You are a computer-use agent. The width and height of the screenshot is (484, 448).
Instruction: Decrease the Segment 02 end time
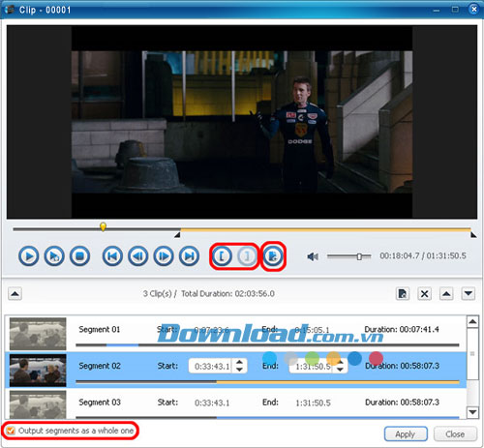point(340,370)
